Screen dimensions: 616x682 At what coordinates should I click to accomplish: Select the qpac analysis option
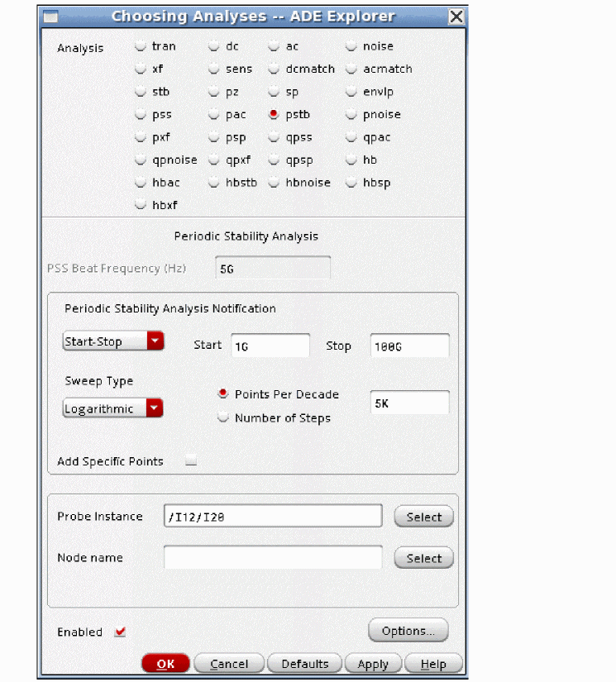pyautogui.click(x=351, y=137)
